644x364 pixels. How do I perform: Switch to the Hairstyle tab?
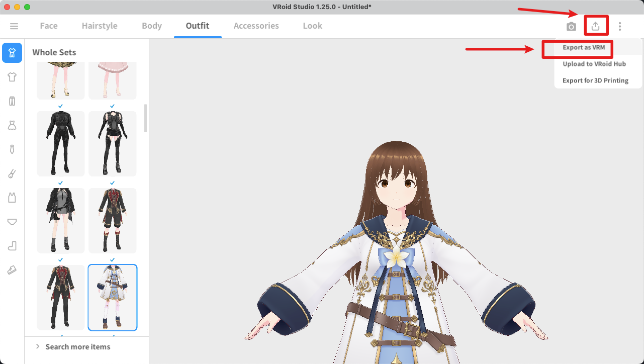tap(100, 26)
